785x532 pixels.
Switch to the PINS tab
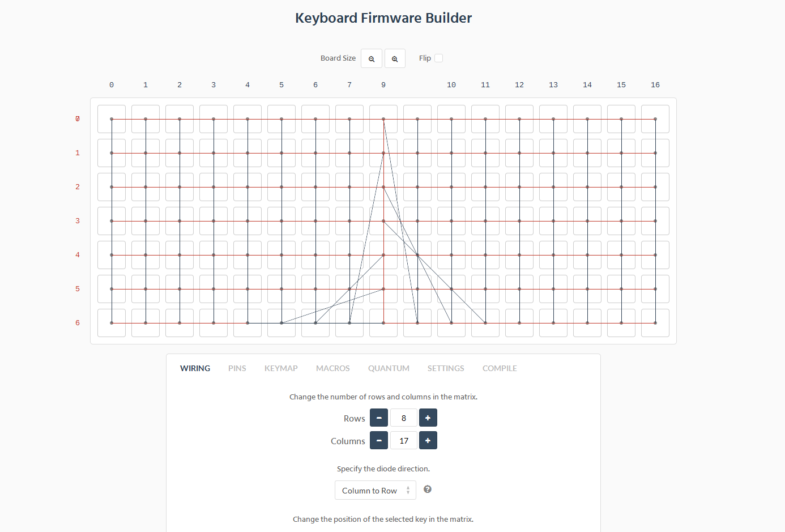pyautogui.click(x=237, y=368)
